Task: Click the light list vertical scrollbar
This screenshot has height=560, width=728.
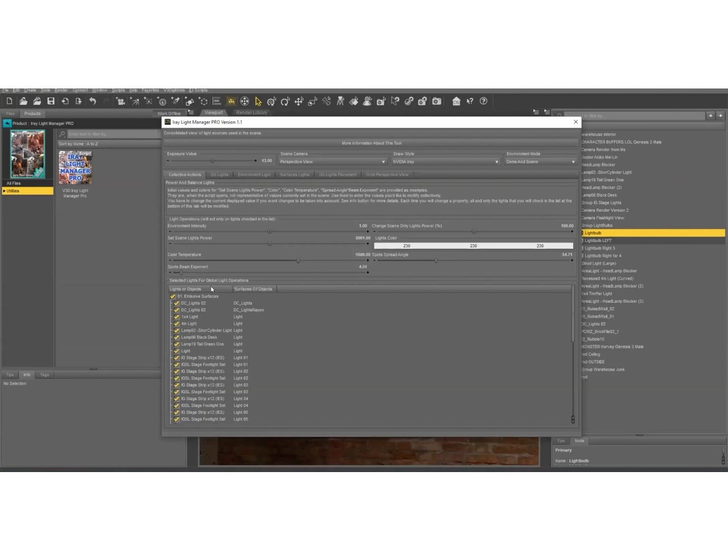Action: pos(572,314)
